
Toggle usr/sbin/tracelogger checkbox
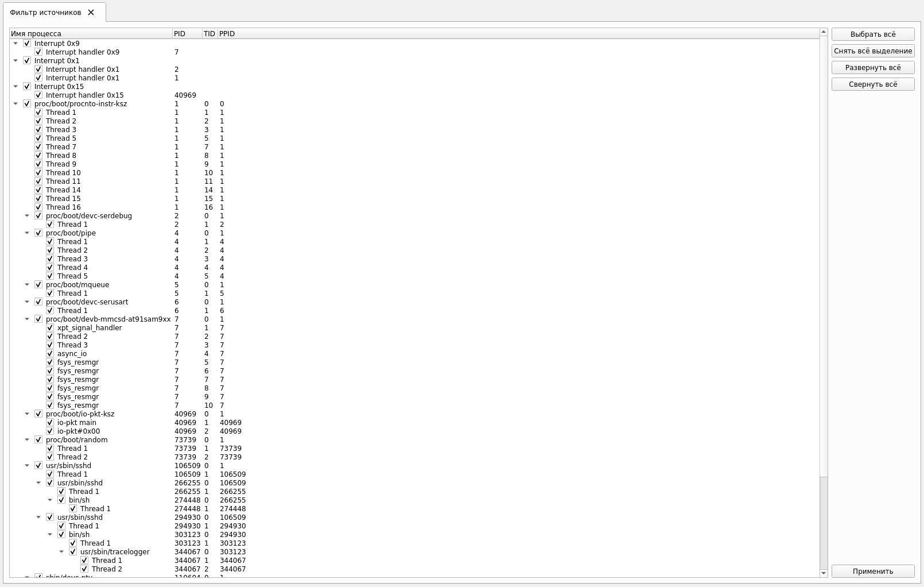pyautogui.click(x=73, y=552)
